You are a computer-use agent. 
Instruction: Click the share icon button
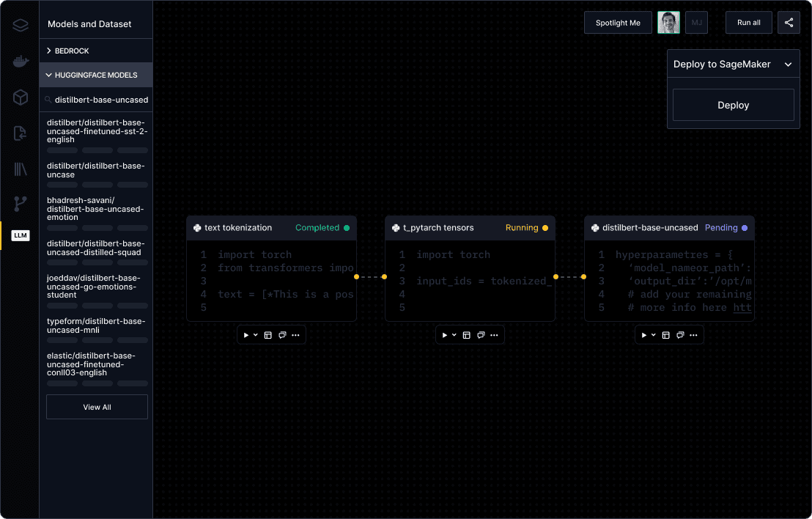(x=789, y=23)
